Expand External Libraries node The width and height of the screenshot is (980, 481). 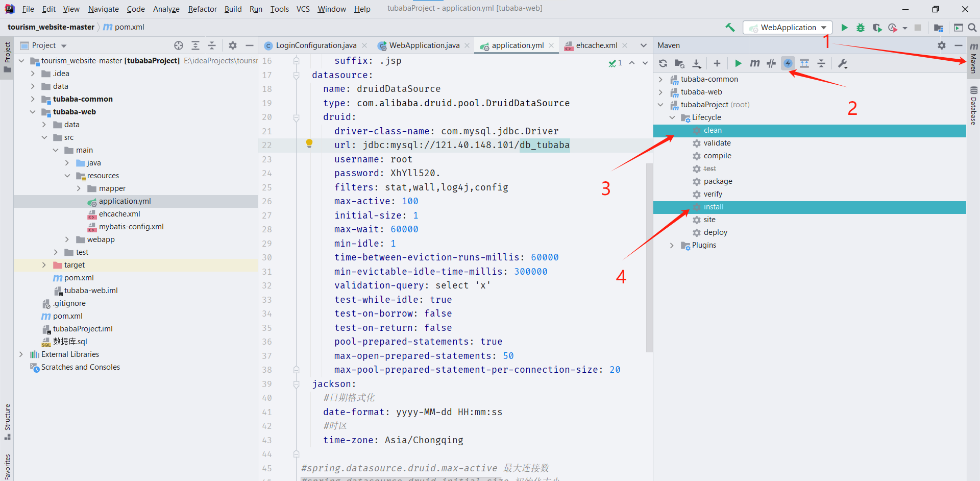coord(21,354)
